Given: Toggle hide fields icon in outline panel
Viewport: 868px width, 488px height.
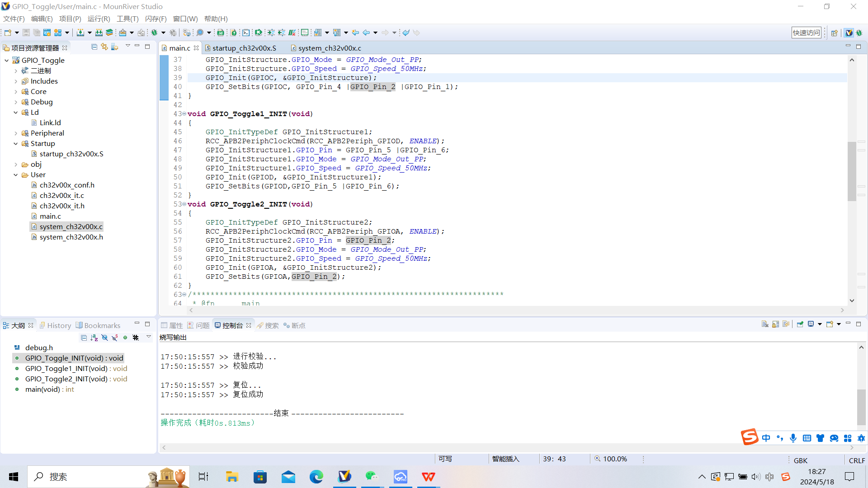Looking at the screenshot, I should point(104,338).
